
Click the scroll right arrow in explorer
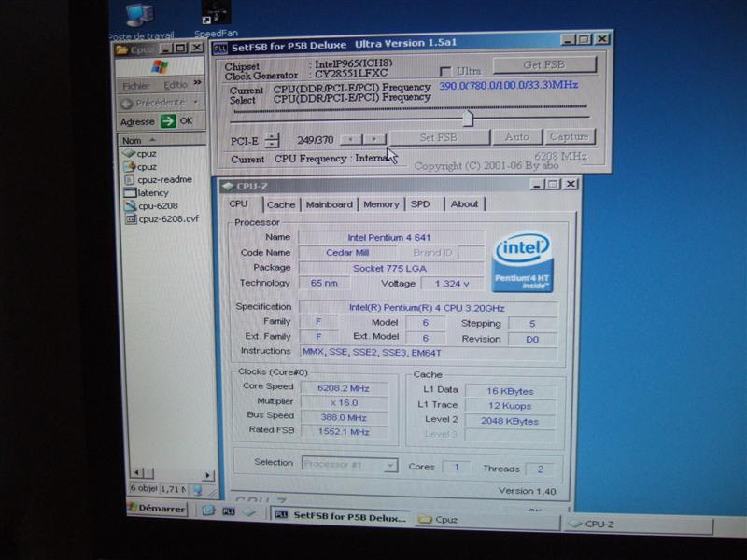point(207,475)
